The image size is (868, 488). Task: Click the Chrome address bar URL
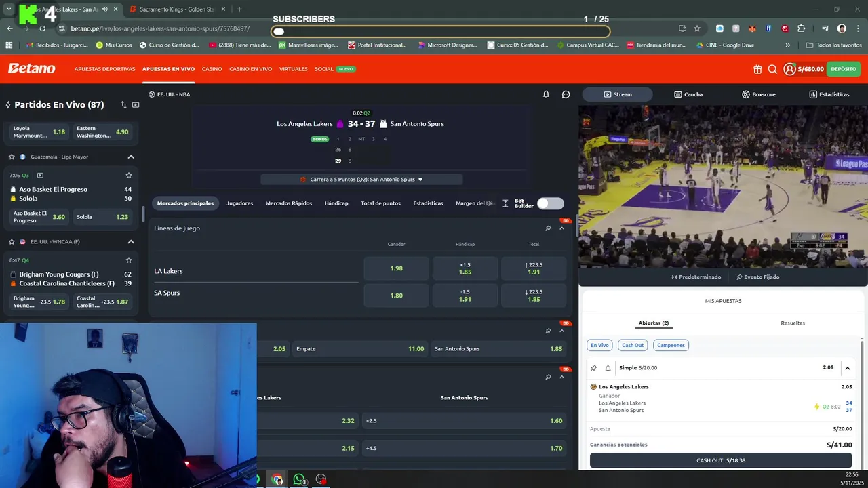160,28
